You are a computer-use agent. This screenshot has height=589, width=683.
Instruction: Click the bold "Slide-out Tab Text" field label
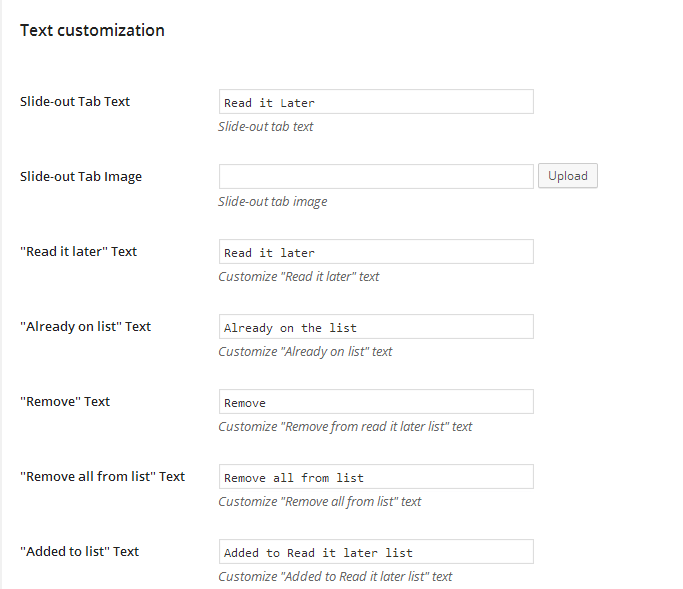pos(75,101)
